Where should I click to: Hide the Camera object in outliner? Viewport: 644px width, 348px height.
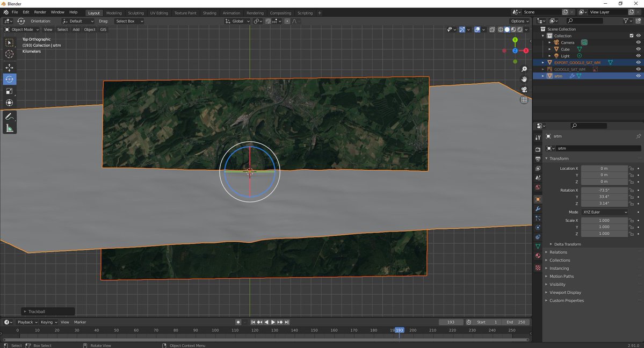click(x=638, y=42)
